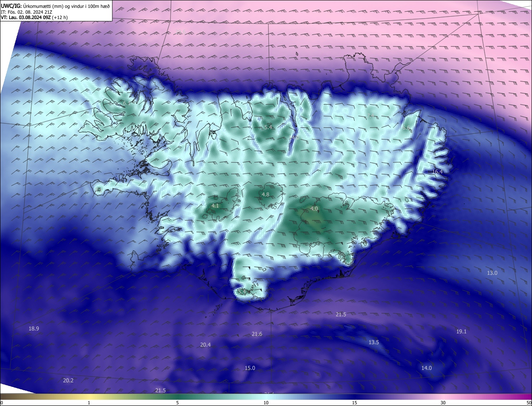The width and height of the screenshot is (532, 406).
Task: Click the 19.1 value on the map
Action: click(461, 332)
